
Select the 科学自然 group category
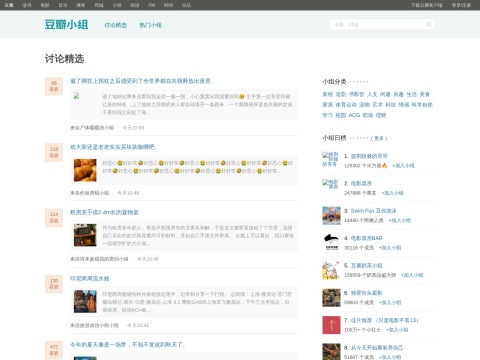click(422, 105)
